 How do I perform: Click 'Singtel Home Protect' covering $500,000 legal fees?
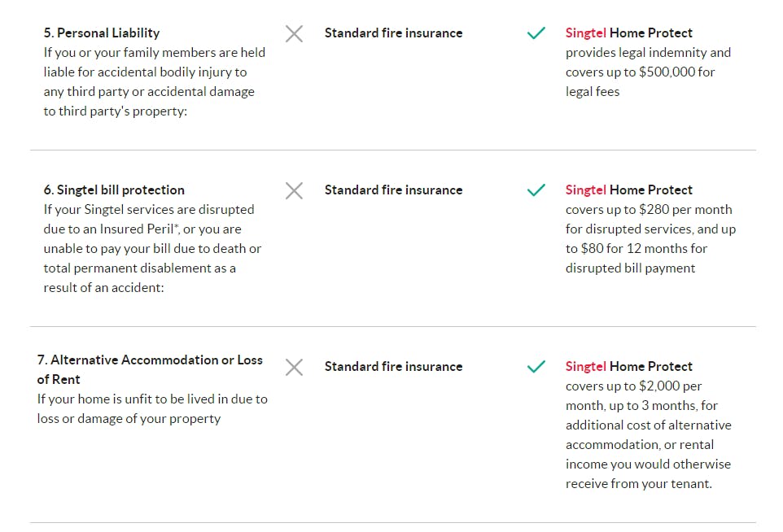point(628,33)
